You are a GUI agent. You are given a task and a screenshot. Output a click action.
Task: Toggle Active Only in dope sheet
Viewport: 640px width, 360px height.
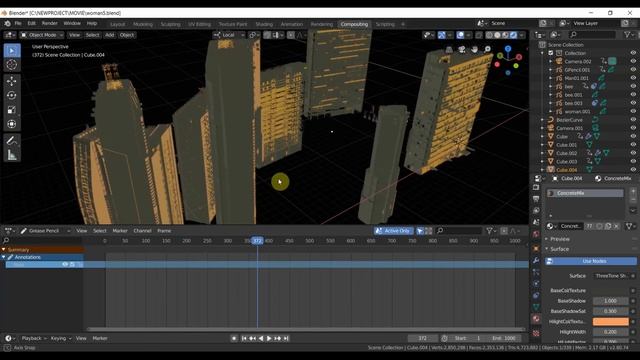point(393,231)
